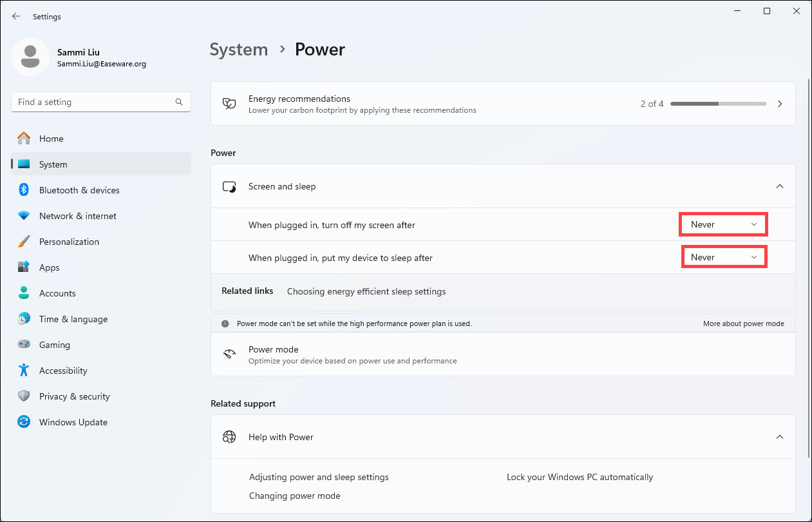
Task: Open Choosing energy efficient sleep settings link
Action: pos(366,291)
